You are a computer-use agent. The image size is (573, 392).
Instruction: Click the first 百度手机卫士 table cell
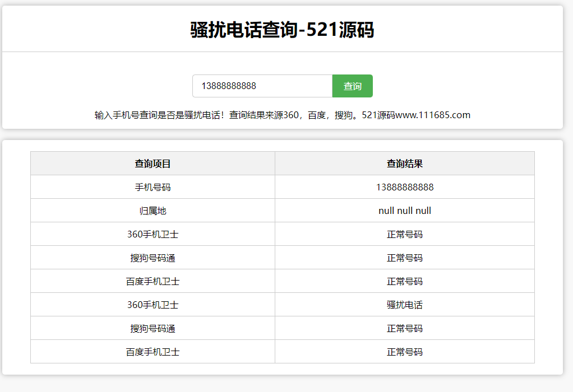click(x=153, y=282)
